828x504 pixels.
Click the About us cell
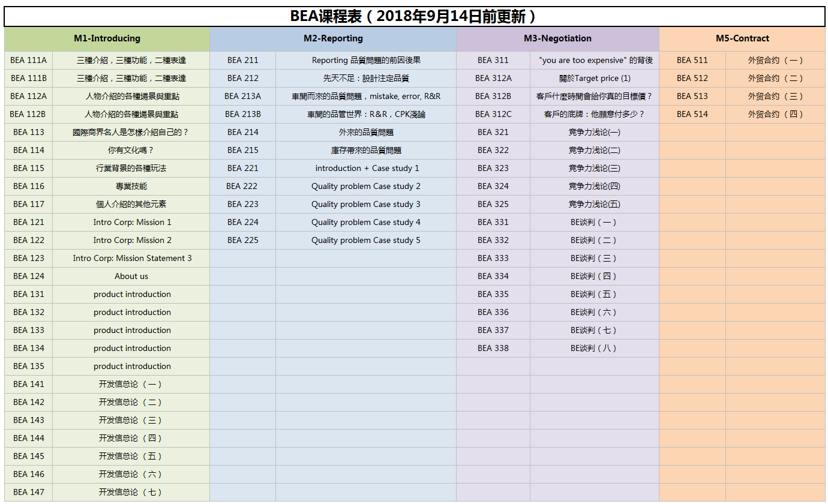131,276
